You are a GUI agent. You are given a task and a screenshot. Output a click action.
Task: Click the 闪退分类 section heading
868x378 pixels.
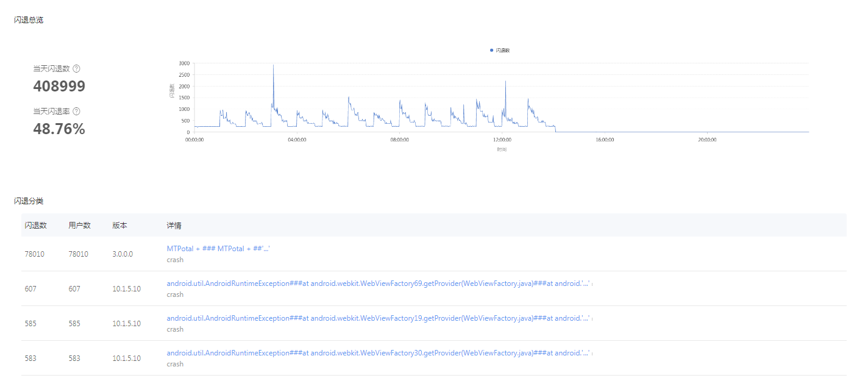point(29,201)
